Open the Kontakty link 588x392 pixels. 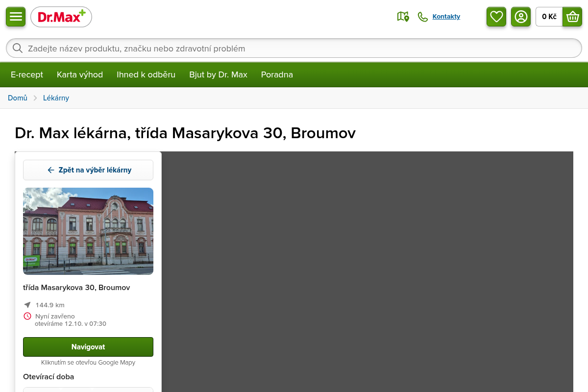click(x=446, y=17)
